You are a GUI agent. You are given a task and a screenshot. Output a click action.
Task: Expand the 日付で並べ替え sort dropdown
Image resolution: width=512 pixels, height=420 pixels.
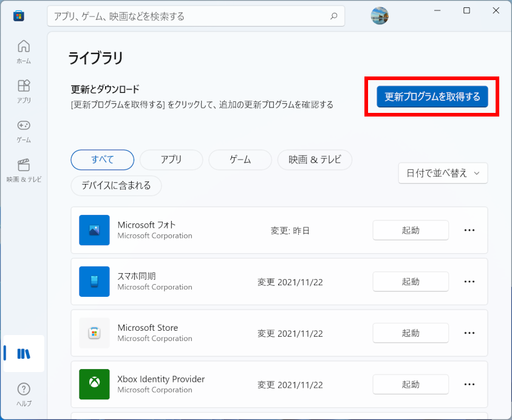pyautogui.click(x=443, y=173)
